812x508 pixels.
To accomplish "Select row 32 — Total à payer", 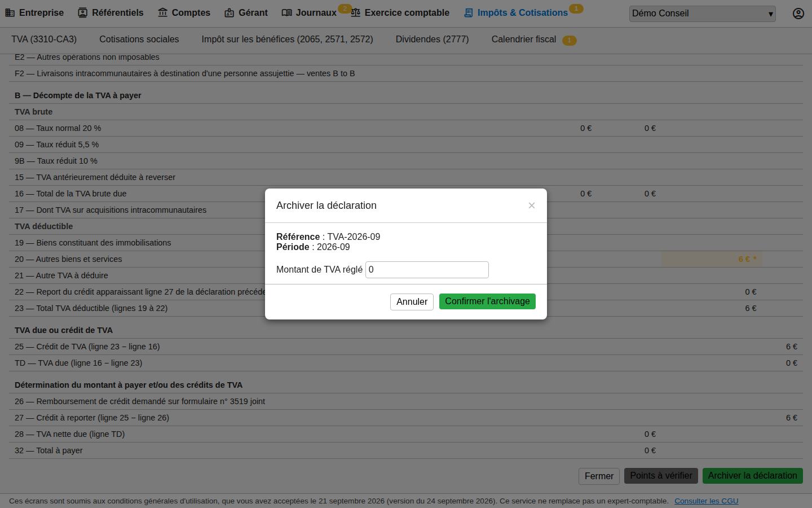I will 406,450.
